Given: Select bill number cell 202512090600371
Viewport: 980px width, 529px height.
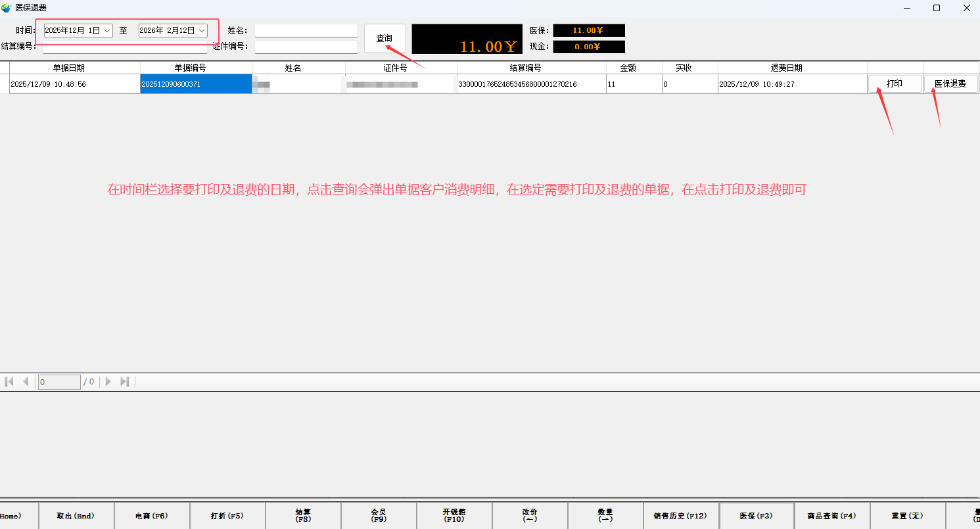Looking at the screenshot, I should click(196, 84).
